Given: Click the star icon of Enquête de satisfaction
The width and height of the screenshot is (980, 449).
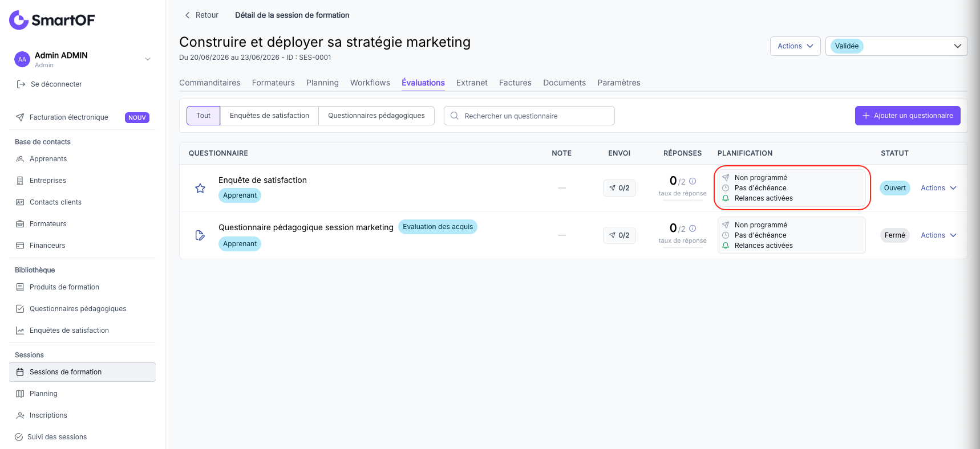Looking at the screenshot, I should click(200, 188).
